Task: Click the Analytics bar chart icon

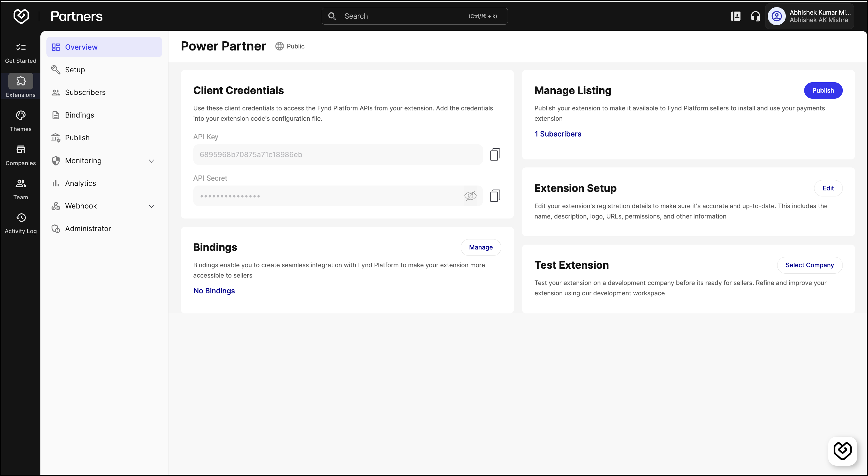Action: point(56,183)
